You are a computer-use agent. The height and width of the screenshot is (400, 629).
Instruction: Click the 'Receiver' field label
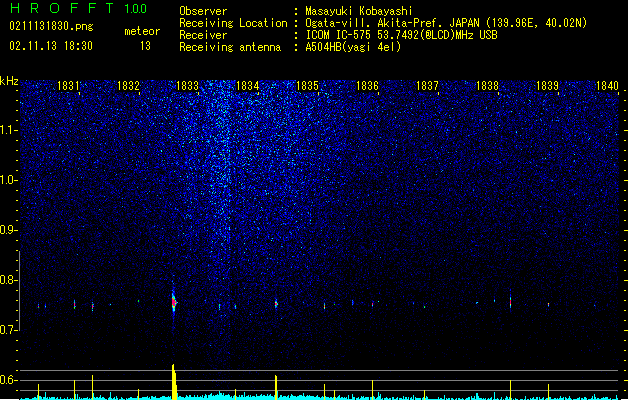(203, 35)
